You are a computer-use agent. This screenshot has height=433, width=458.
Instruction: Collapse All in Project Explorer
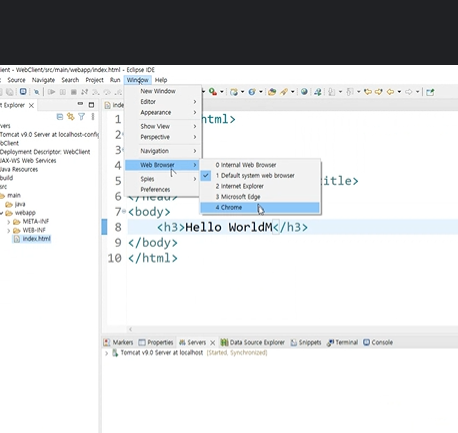[x=60, y=117]
